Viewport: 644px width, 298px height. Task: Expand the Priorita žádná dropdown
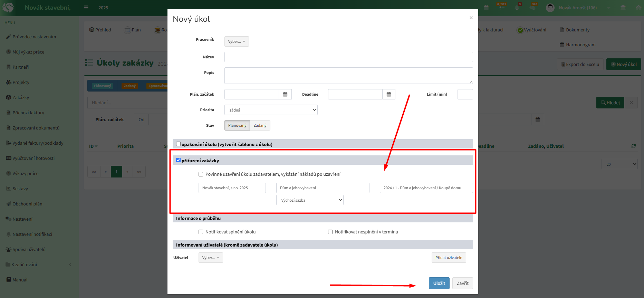point(271,110)
